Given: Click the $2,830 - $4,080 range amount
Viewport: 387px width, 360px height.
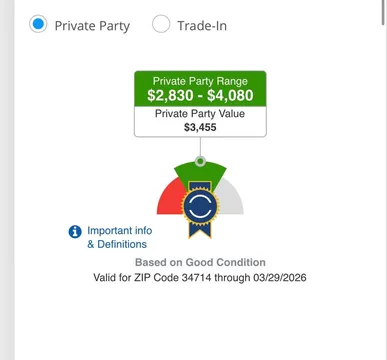Looking at the screenshot, I should point(200,95).
